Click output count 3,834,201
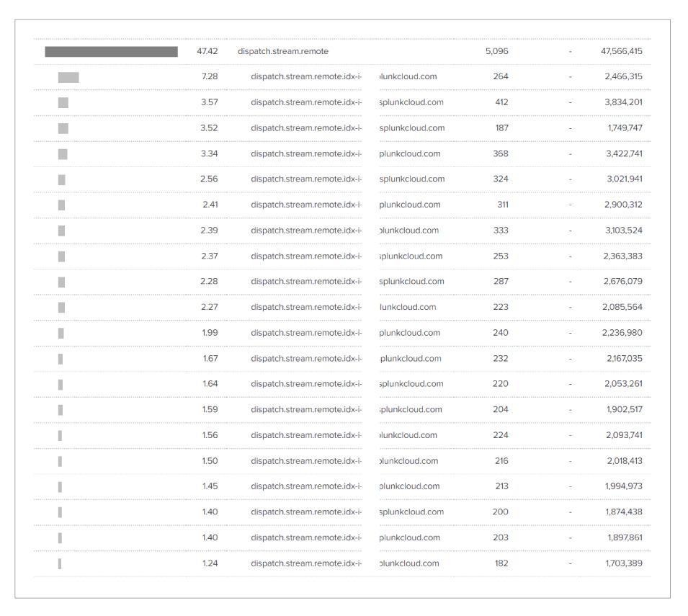This screenshot has width=688, height=616. click(x=623, y=102)
